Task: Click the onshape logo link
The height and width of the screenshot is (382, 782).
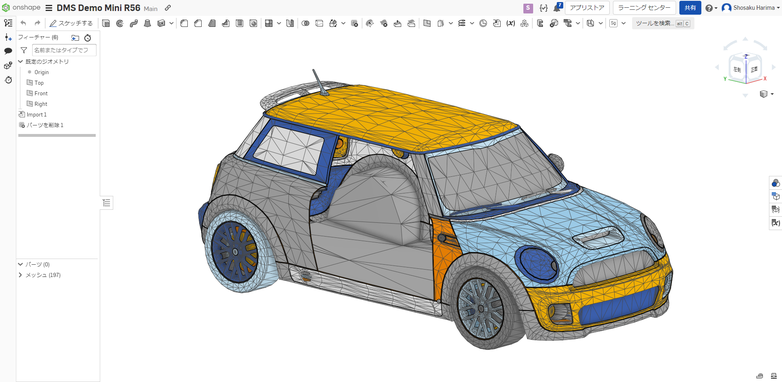Action: point(21,7)
